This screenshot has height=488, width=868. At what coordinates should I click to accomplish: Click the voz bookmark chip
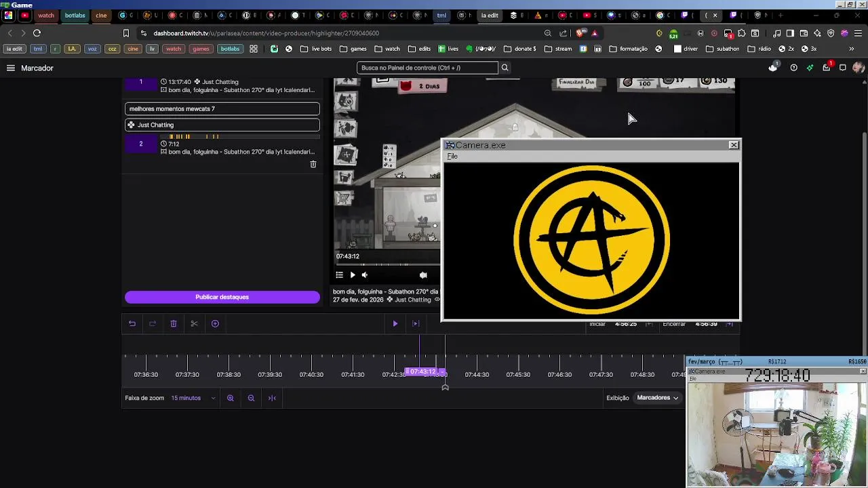click(92, 49)
